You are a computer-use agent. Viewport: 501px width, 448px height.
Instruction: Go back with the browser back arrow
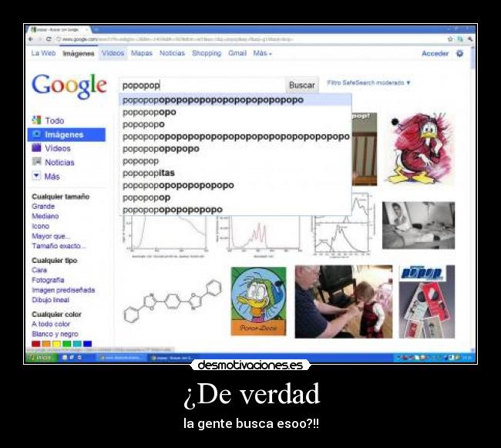pyautogui.click(x=31, y=39)
